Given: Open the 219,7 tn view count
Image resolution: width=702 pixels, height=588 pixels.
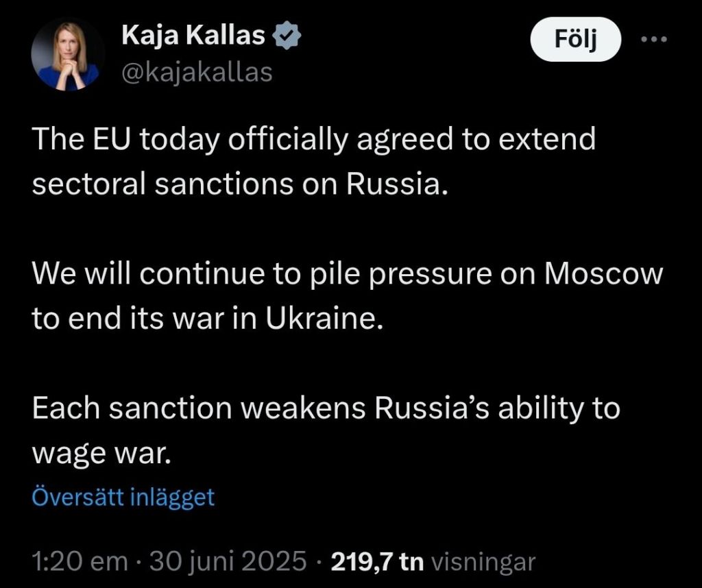Looking at the screenshot, I should [x=377, y=562].
